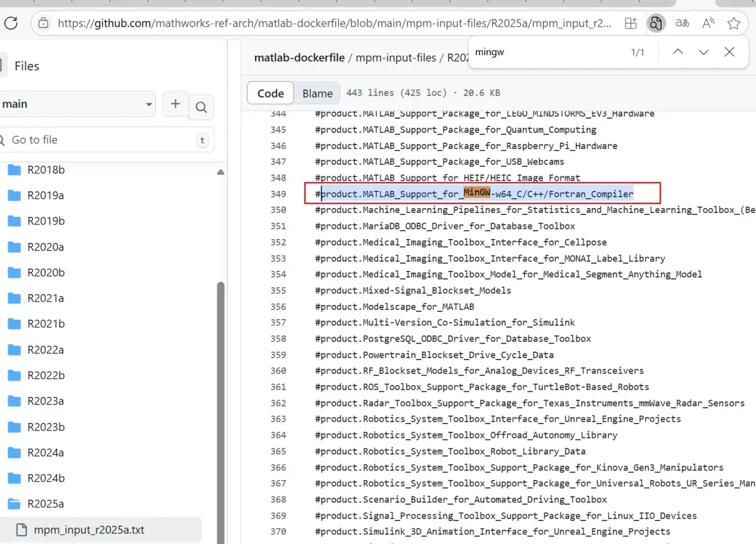This screenshot has height=544, width=756.
Task: Open the split screen icon in address bar
Action: [x=630, y=23]
